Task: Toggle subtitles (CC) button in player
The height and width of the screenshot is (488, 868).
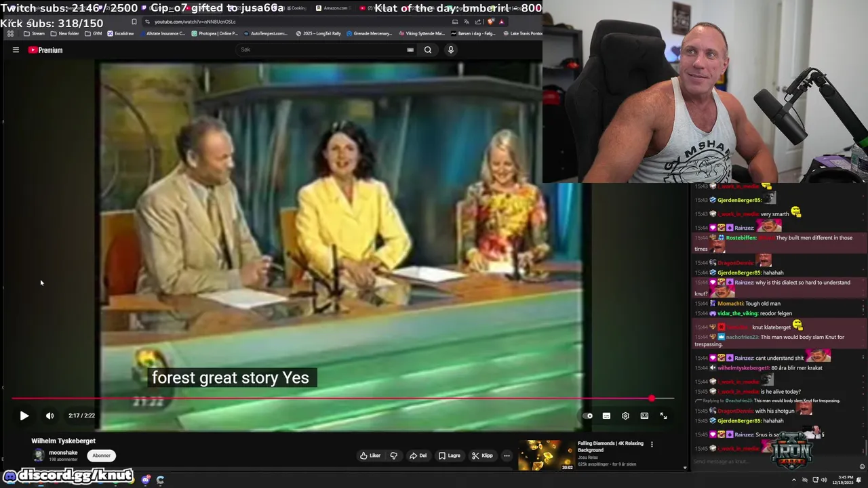Action: [x=606, y=415]
